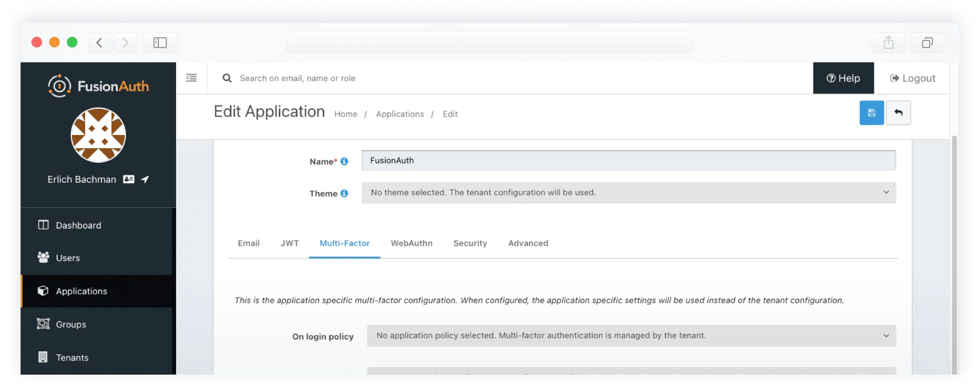Go back using the return arrow button
Screen dimensions: 980x388
point(898,113)
